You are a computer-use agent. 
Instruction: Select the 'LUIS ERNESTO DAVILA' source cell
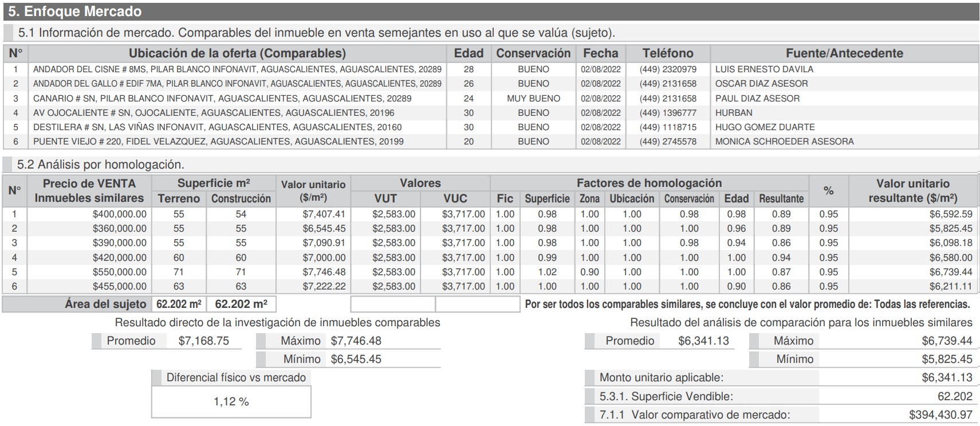click(763, 69)
